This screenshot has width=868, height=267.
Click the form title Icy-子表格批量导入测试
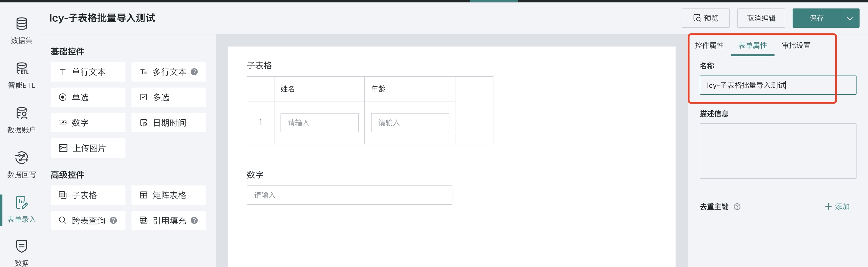(102, 18)
